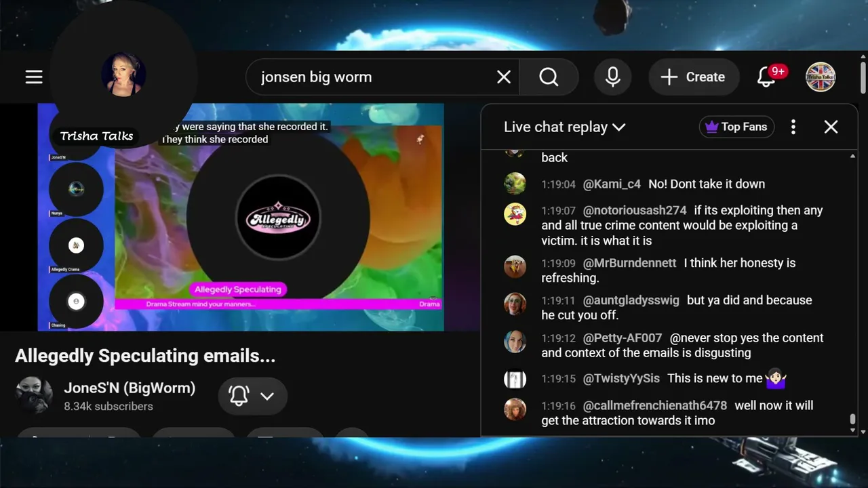Click the caption text "They think she recorded"
The image size is (868, 488).
(x=215, y=140)
